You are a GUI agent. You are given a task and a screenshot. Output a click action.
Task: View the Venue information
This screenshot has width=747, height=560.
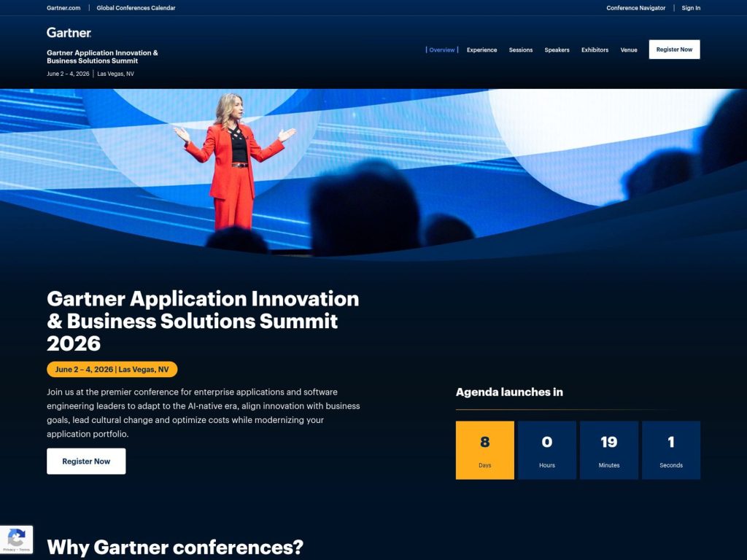629,50
